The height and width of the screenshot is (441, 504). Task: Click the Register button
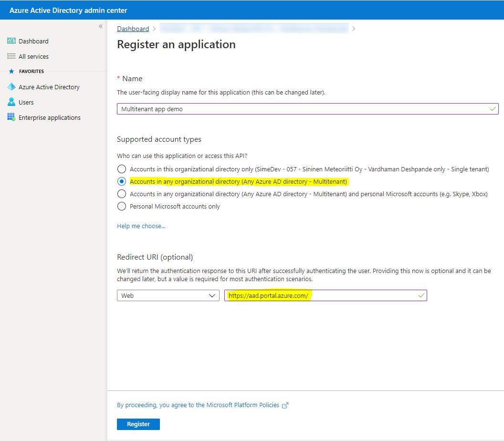pos(138,424)
